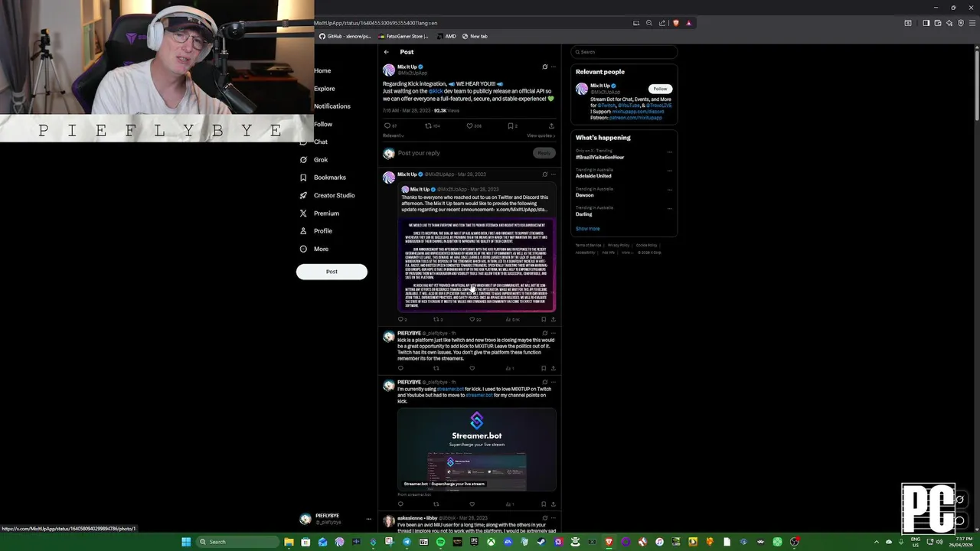The height and width of the screenshot is (551, 980).
Task: Click the Post your reply field
Action: [463, 153]
